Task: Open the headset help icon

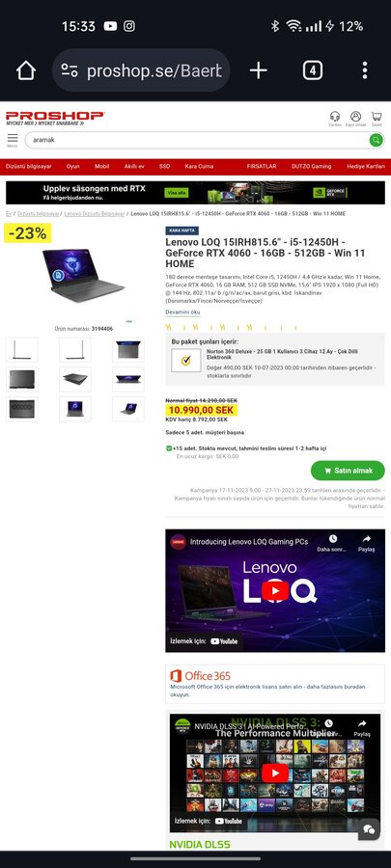Action: click(x=334, y=117)
